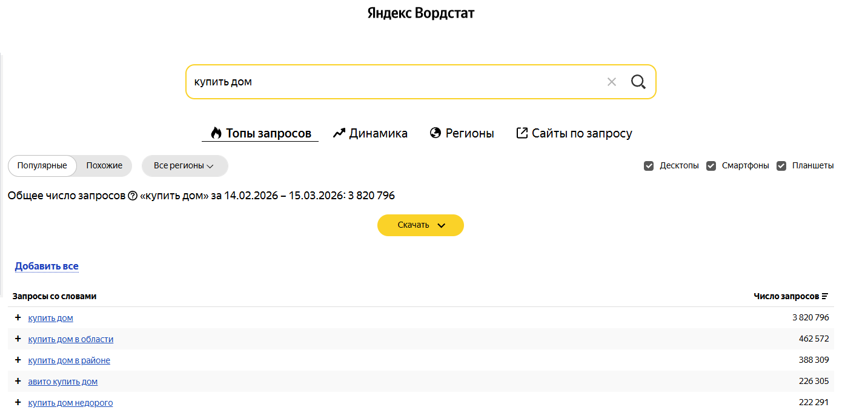Switch to the Регионы tab

[x=462, y=133]
